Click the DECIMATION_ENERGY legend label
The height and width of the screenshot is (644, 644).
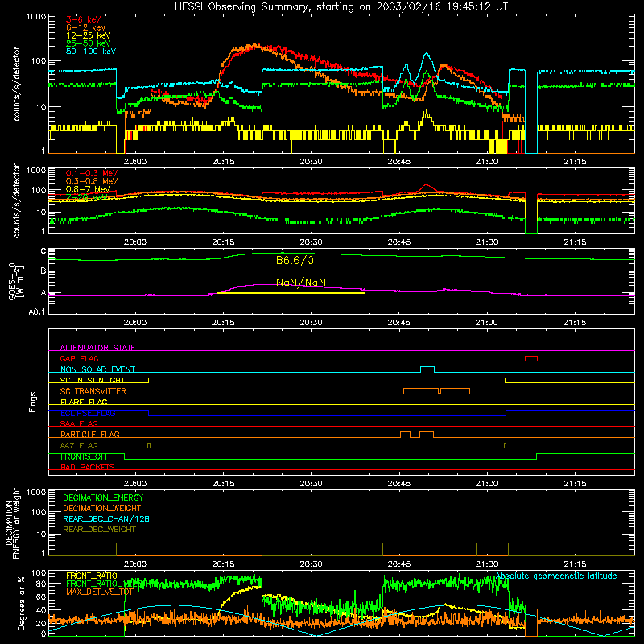coord(103,497)
